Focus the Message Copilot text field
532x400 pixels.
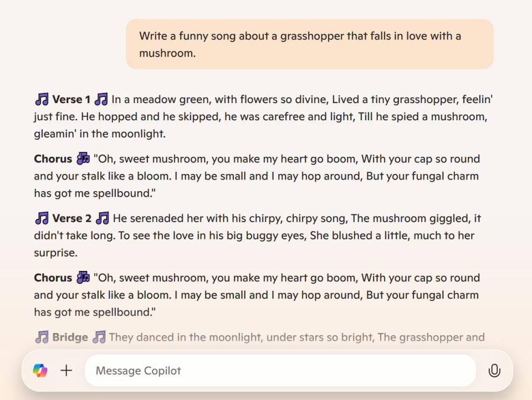click(x=280, y=371)
